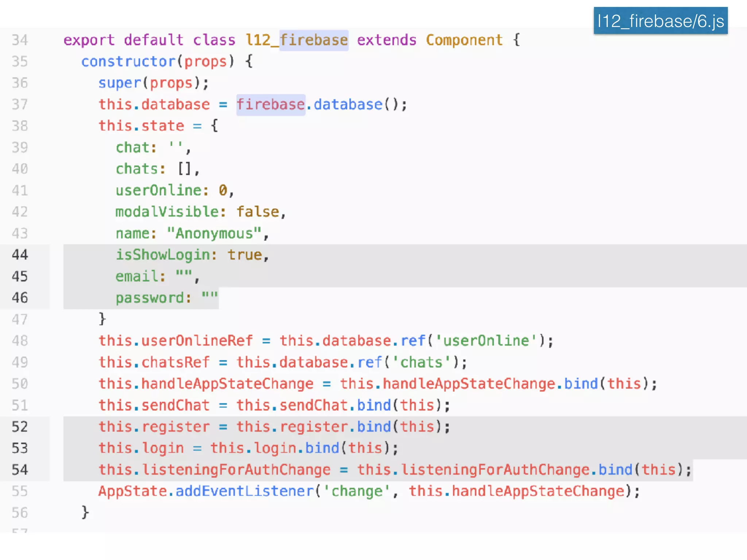Viewport: 747px width, 560px height.
Task: Click the 'chats: [],' property line
Action: click(x=158, y=169)
